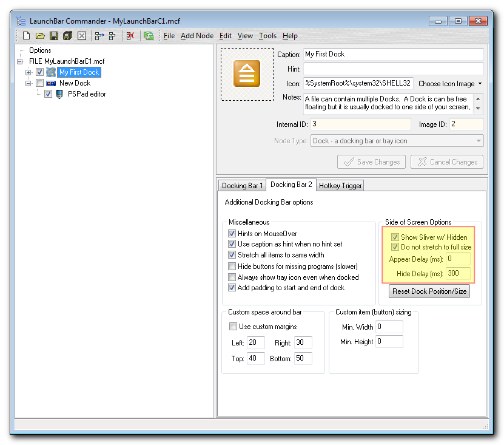This screenshot has height=445, width=504.
Task: Click the Hide Delay input field
Action: (x=458, y=274)
